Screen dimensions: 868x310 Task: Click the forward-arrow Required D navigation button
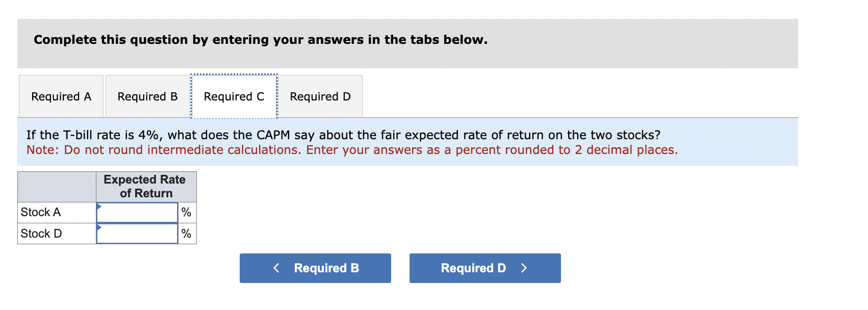[484, 268]
